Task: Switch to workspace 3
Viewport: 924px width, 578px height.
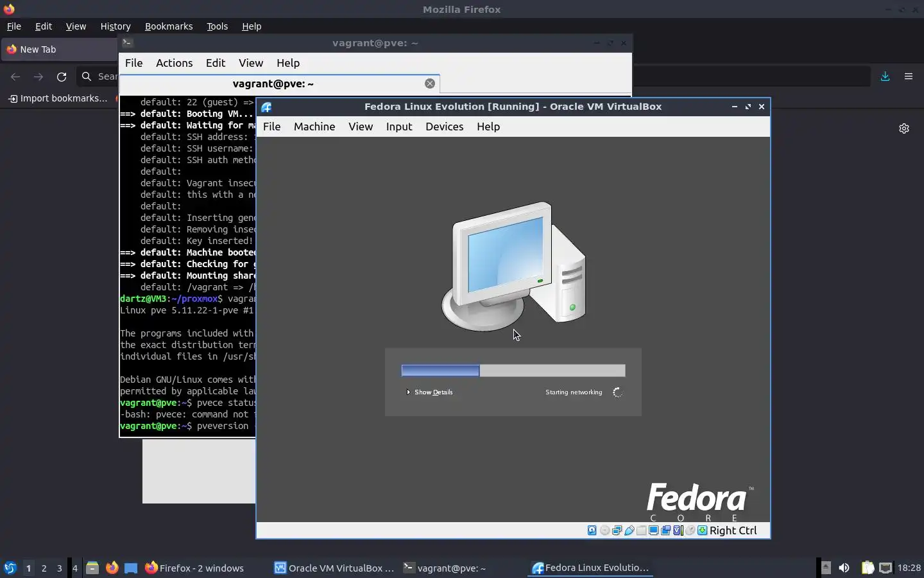Action: (x=59, y=568)
